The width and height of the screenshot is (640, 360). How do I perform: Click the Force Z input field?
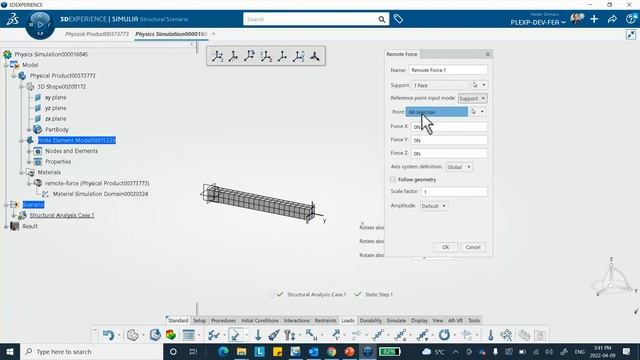449,153
